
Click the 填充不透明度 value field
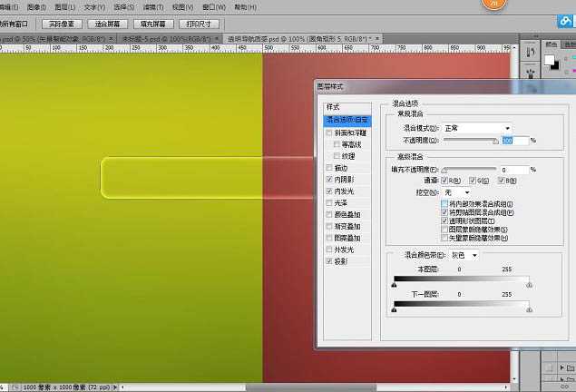point(514,170)
